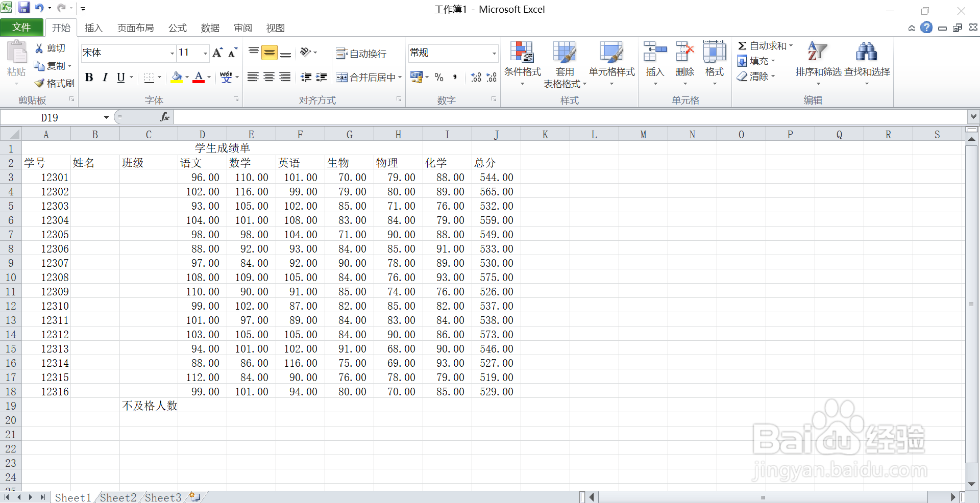Click the insert new worksheet icon
Image resolution: width=980 pixels, height=503 pixels.
click(194, 497)
